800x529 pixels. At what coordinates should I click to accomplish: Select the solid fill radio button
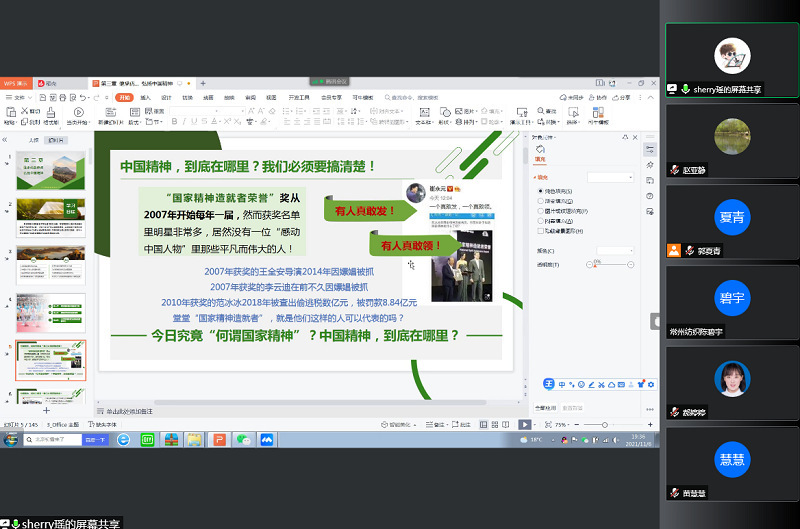540,190
